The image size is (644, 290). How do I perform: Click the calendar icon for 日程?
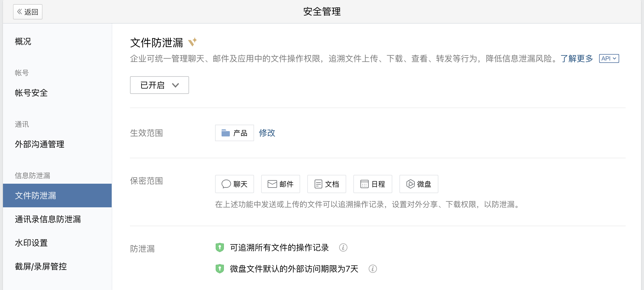(x=364, y=184)
